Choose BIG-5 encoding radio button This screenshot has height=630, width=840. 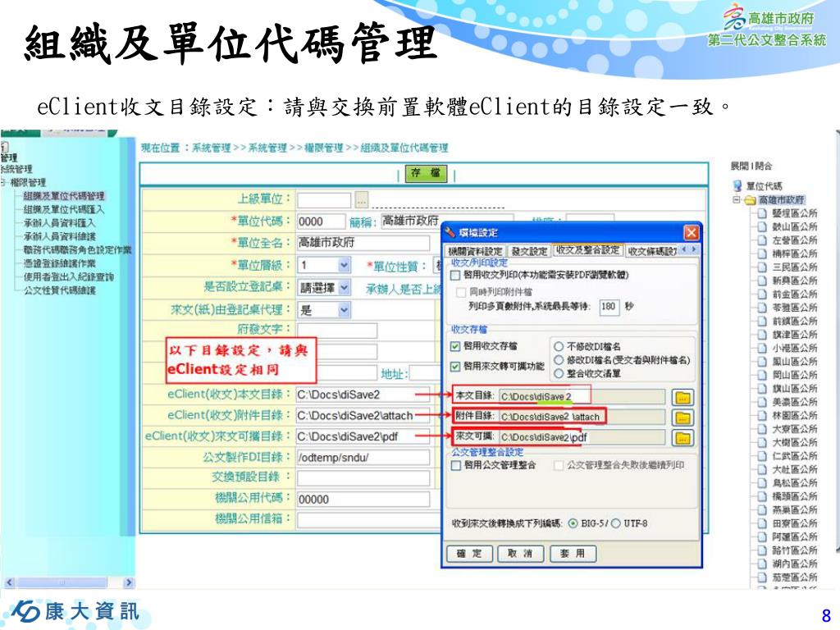(573, 523)
